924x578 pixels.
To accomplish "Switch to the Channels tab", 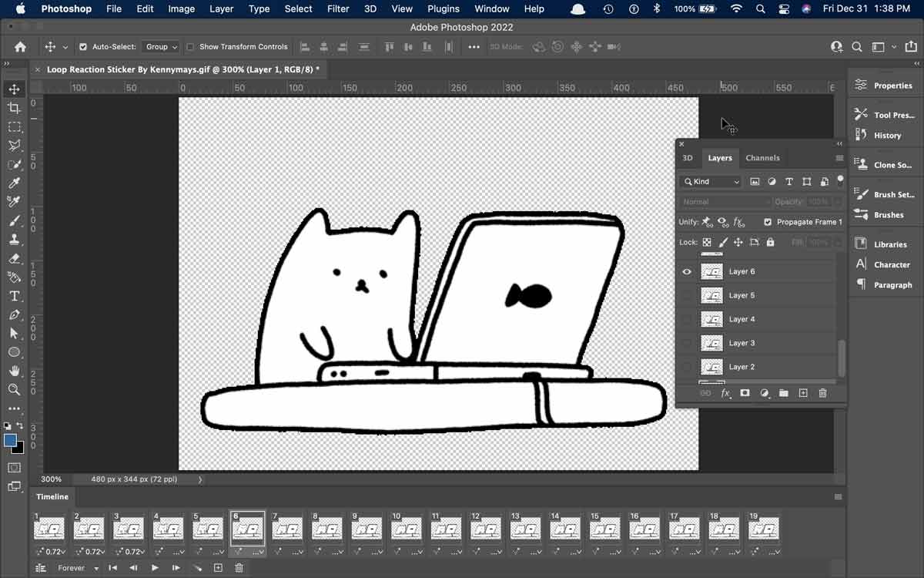I will coord(762,158).
